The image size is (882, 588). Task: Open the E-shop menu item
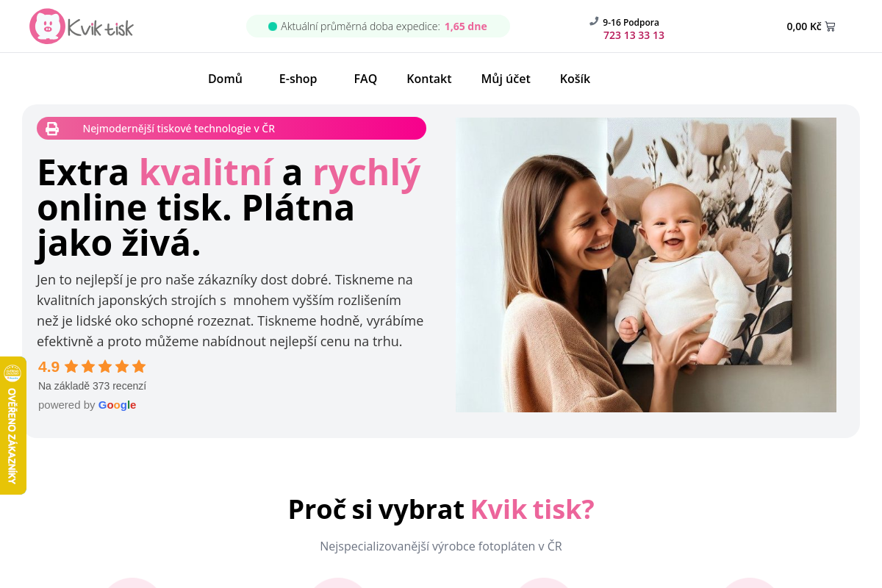(298, 79)
